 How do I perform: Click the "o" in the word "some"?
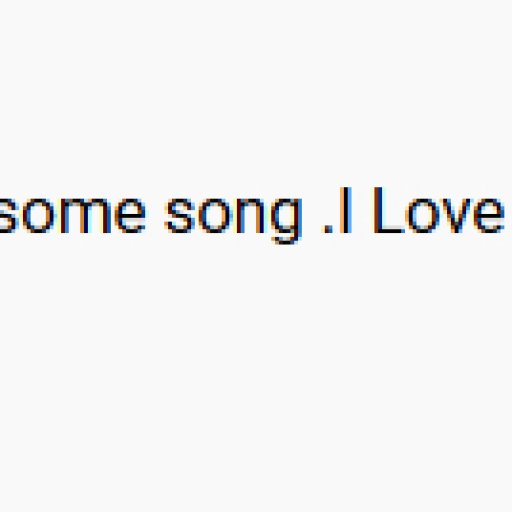[38, 215]
